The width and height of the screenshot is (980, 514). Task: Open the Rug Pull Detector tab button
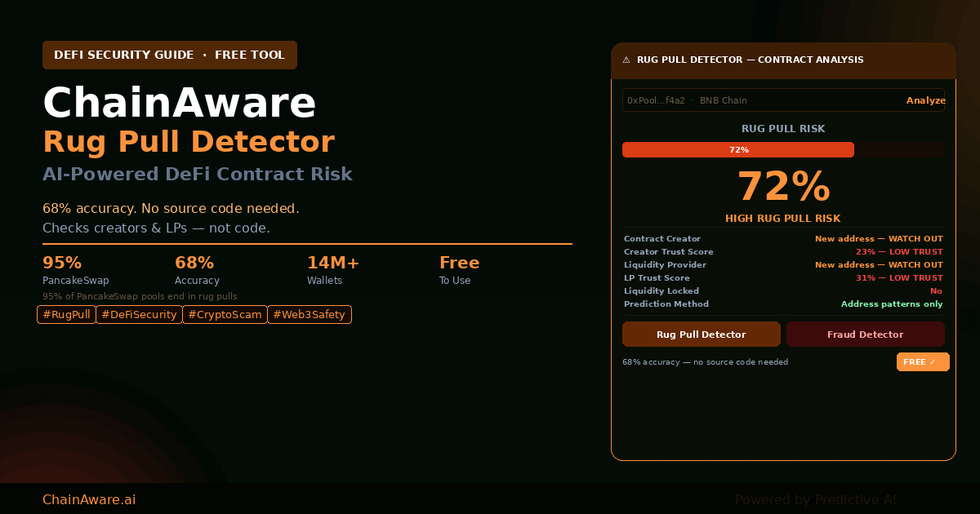pyautogui.click(x=701, y=335)
